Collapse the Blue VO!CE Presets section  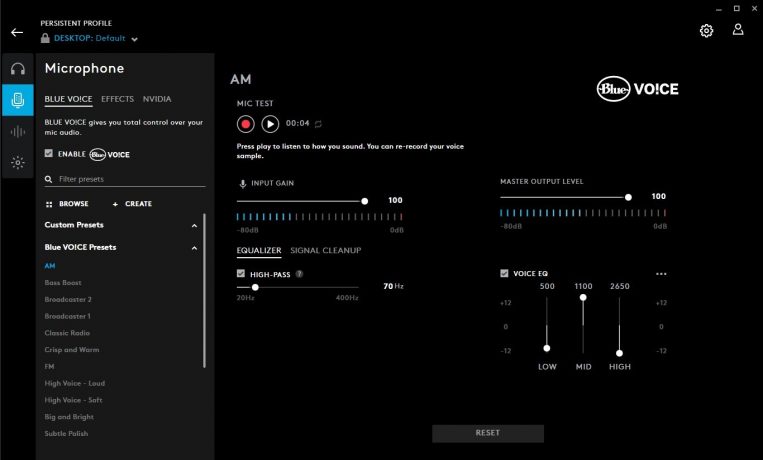coord(194,247)
